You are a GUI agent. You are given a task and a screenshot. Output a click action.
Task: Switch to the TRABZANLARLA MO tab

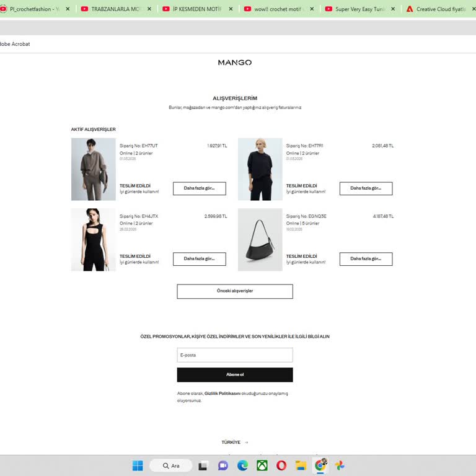click(x=115, y=9)
